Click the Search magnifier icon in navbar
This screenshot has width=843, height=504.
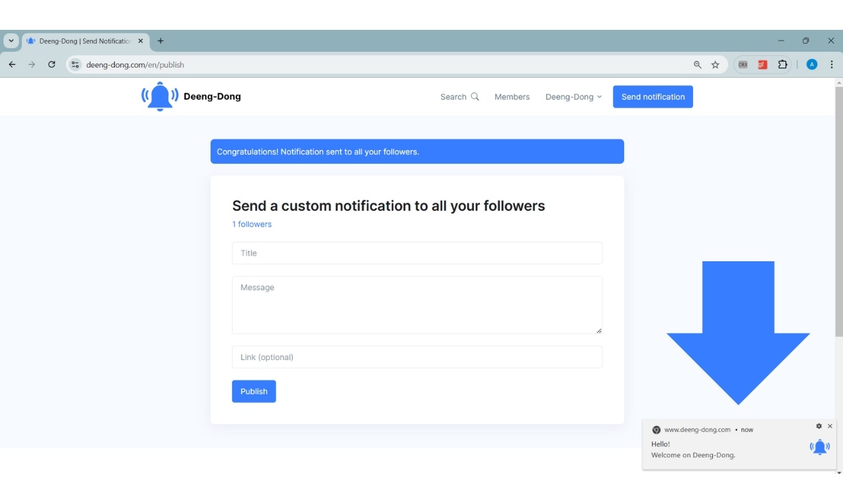pyautogui.click(x=475, y=97)
